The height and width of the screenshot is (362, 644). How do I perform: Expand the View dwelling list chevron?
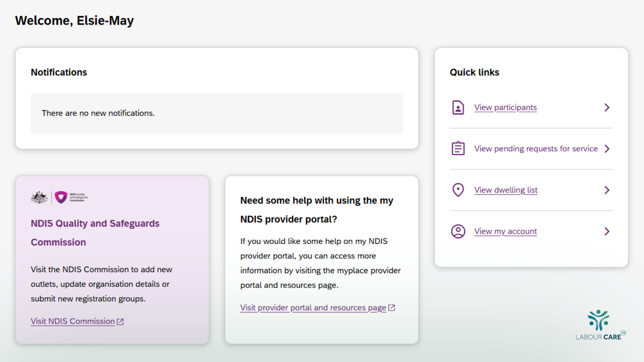[x=607, y=190]
